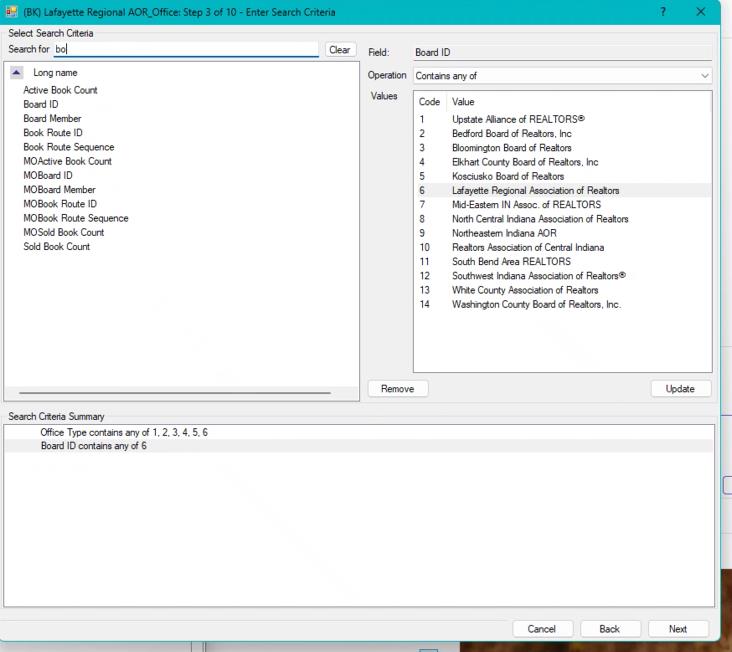Clear the search text field
Viewport: 732px width, 652px height.
pos(340,50)
